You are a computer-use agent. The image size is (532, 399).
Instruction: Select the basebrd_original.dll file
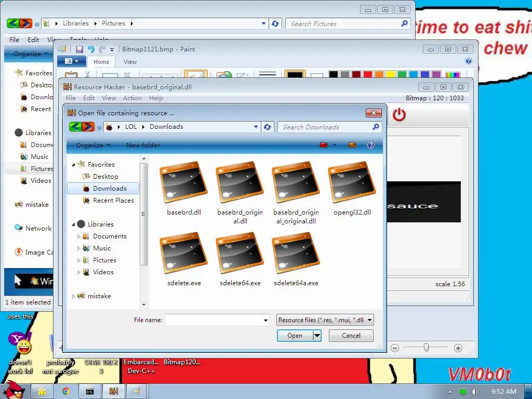pyautogui.click(x=240, y=192)
